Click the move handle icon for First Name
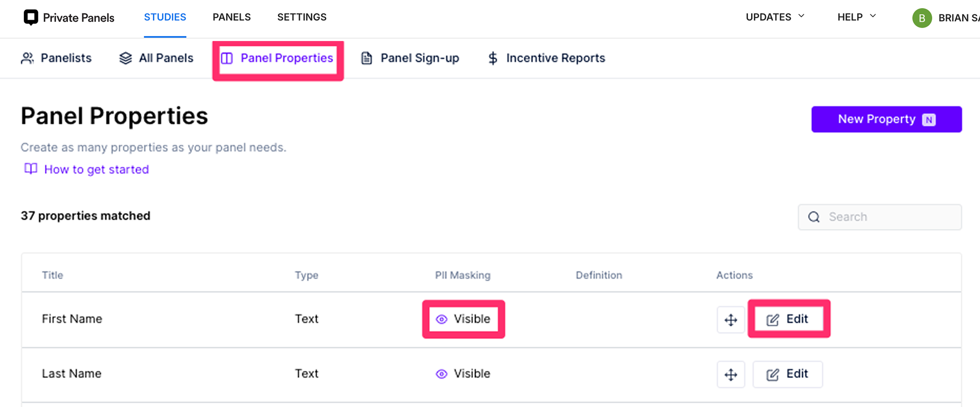The height and width of the screenshot is (407, 980). pyautogui.click(x=730, y=320)
